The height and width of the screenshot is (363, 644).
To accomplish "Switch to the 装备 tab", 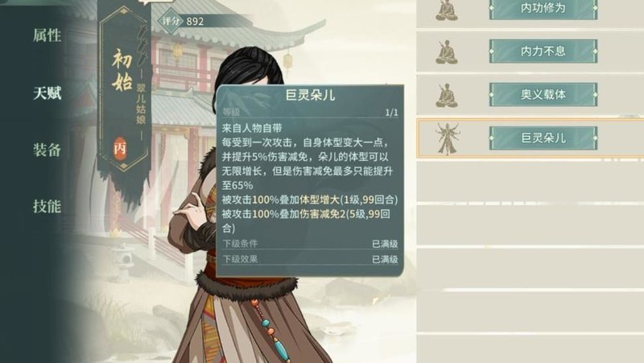I will tap(47, 150).
